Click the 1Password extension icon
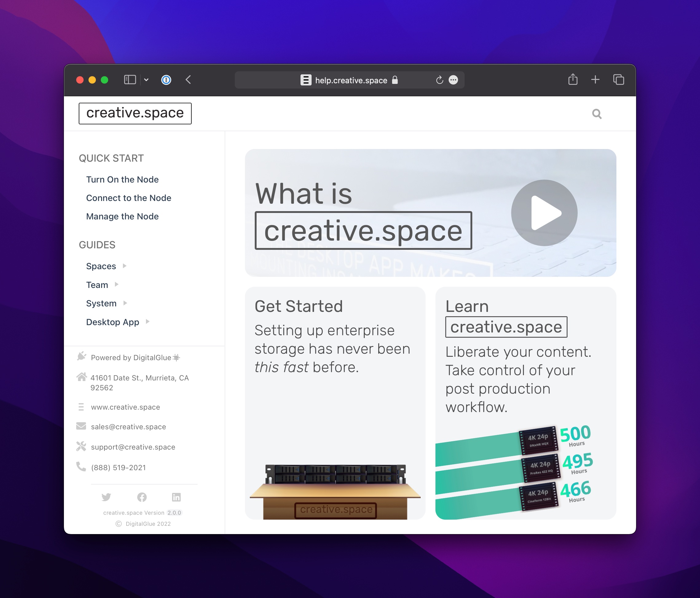The height and width of the screenshot is (598, 700). 166,80
